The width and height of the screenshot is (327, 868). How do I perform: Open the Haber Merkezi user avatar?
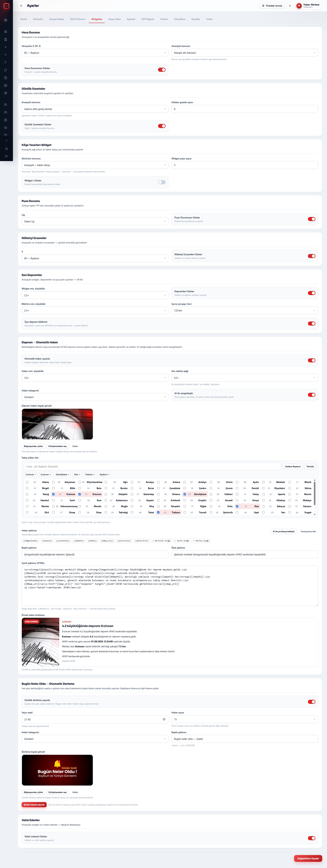(x=299, y=6)
